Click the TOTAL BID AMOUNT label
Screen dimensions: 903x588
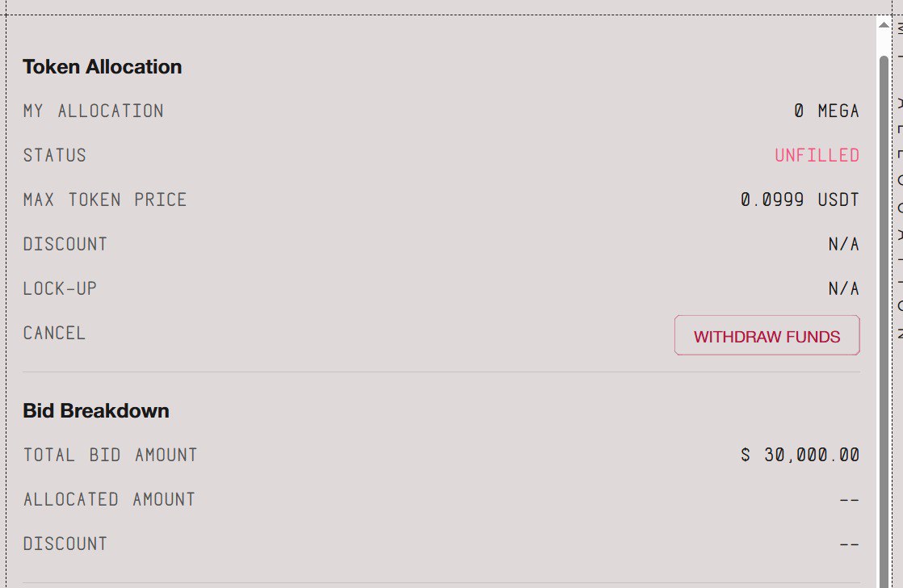coord(111,456)
